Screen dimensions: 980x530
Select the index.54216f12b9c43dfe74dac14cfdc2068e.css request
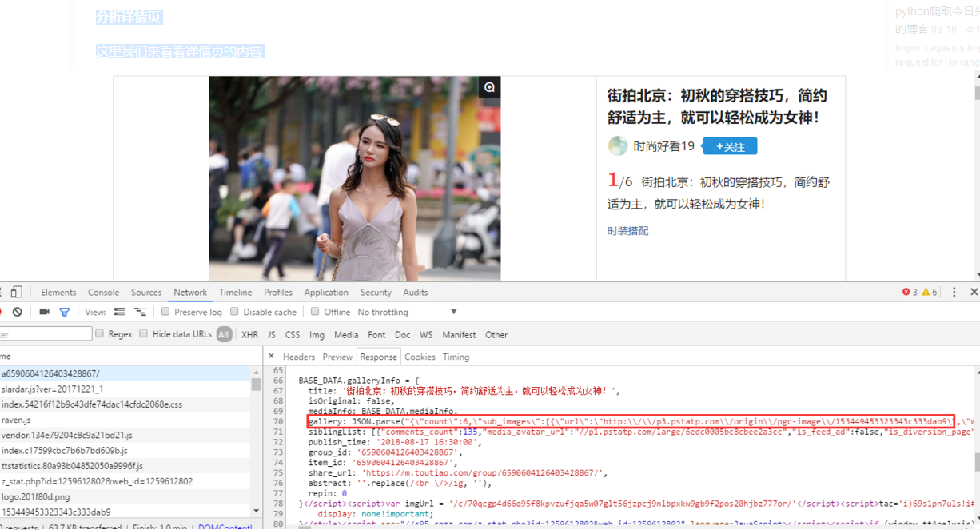(125, 404)
